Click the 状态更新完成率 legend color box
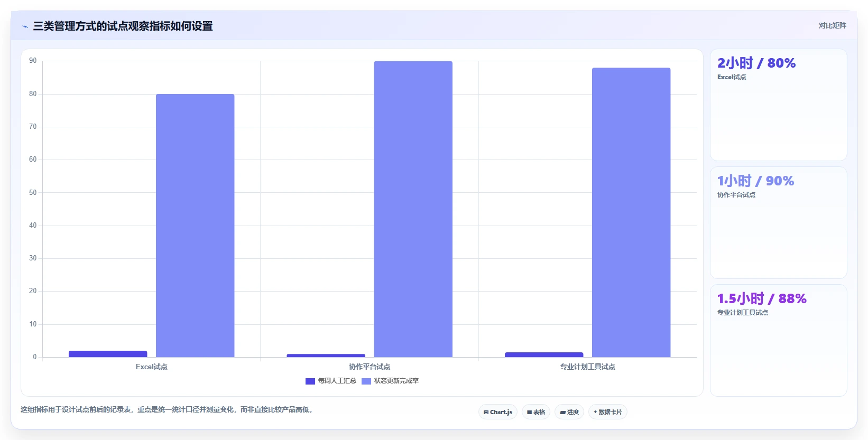Image resolution: width=868 pixels, height=440 pixels. [x=366, y=381]
